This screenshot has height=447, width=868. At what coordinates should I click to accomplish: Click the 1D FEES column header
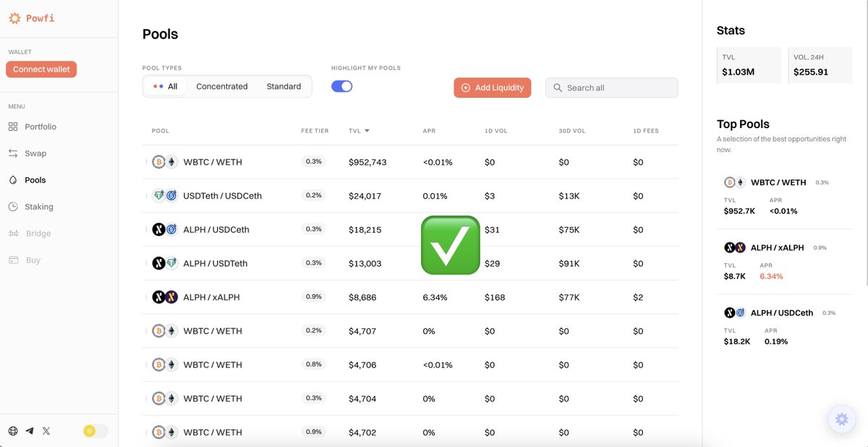point(646,131)
